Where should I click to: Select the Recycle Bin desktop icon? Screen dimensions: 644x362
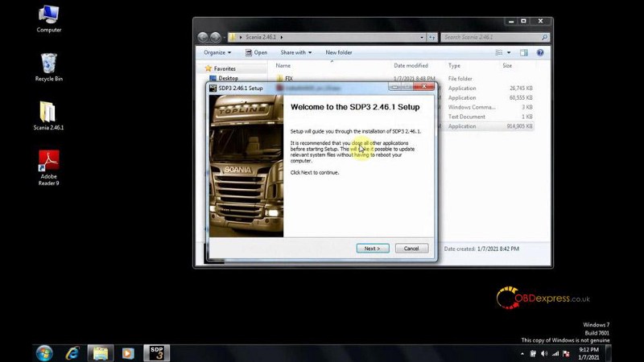coord(48,68)
